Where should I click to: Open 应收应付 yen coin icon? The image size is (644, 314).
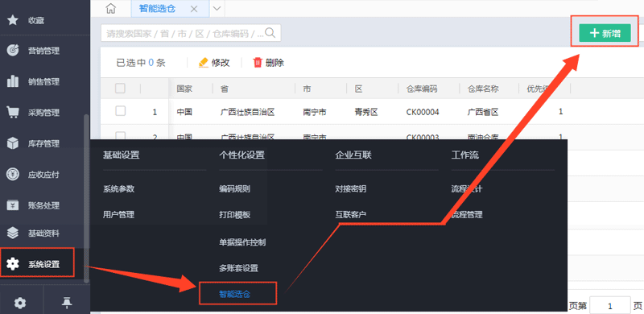(x=13, y=174)
